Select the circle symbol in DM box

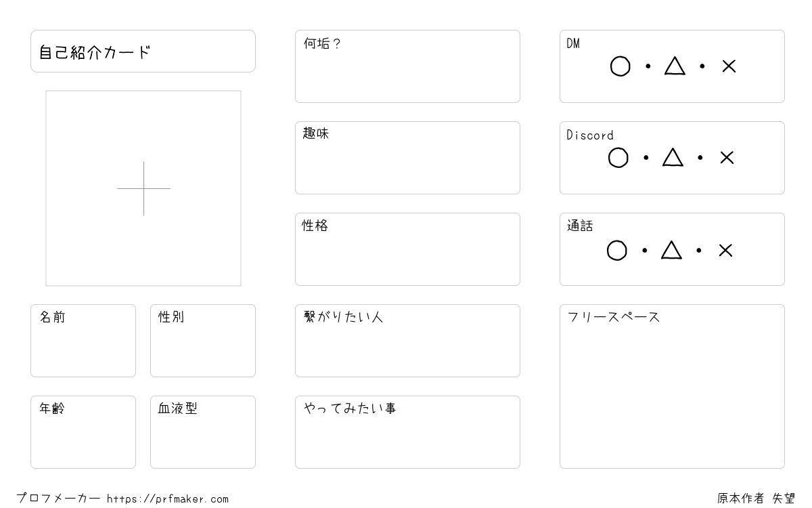point(621,66)
